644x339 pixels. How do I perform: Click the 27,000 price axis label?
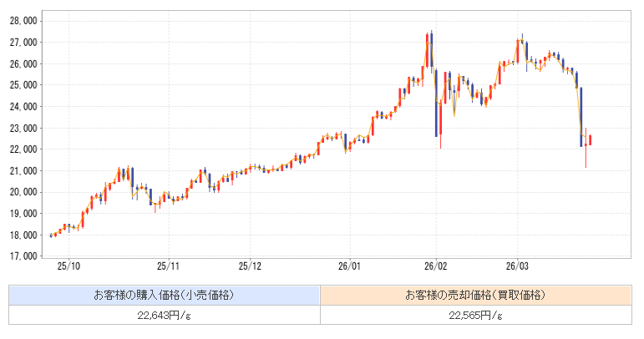22,42
